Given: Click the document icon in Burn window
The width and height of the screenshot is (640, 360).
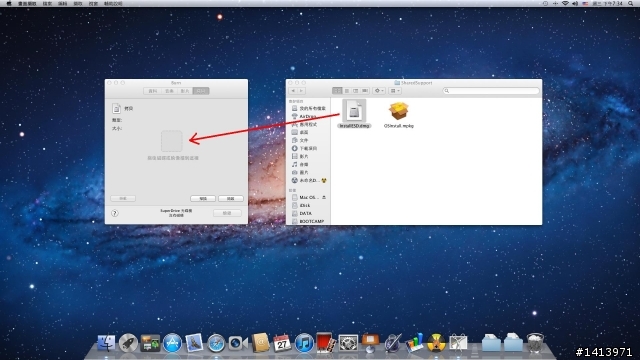Looking at the screenshot, I should pyautogui.click(x=116, y=108).
